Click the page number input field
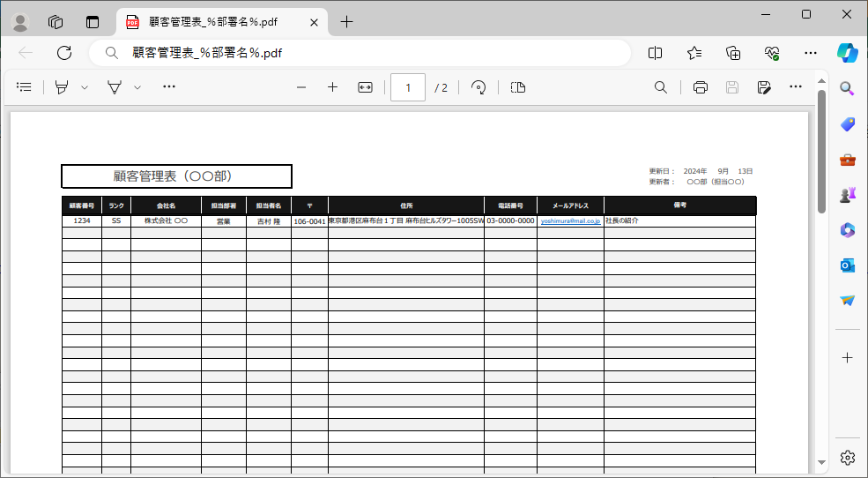This screenshot has height=478, width=868. (408, 87)
